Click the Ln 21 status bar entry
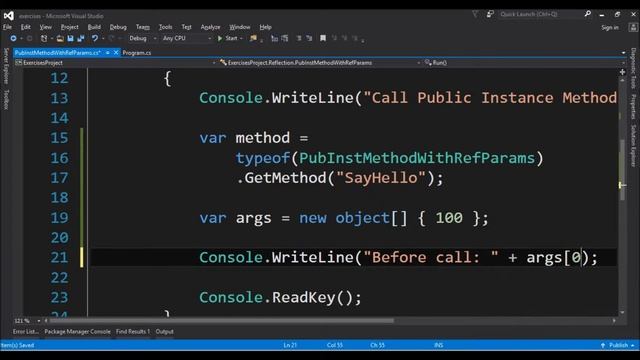The height and width of the screenshot is (360, 640). pyautogui.click(x=290, y=345)
